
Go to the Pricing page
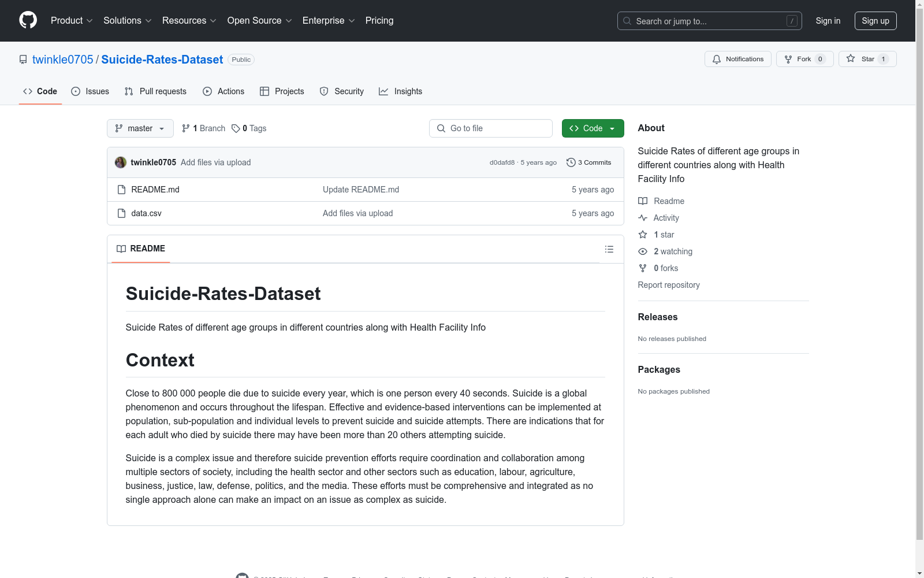(379, 20)
